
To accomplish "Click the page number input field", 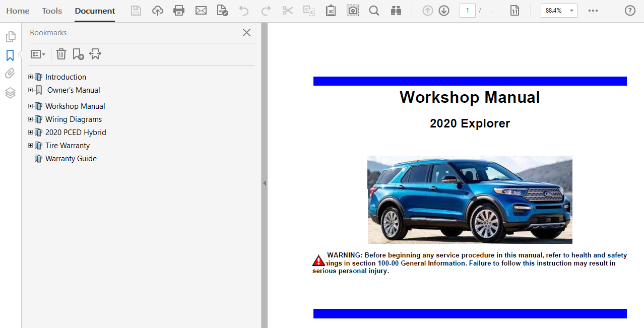I will click(467, 11).
